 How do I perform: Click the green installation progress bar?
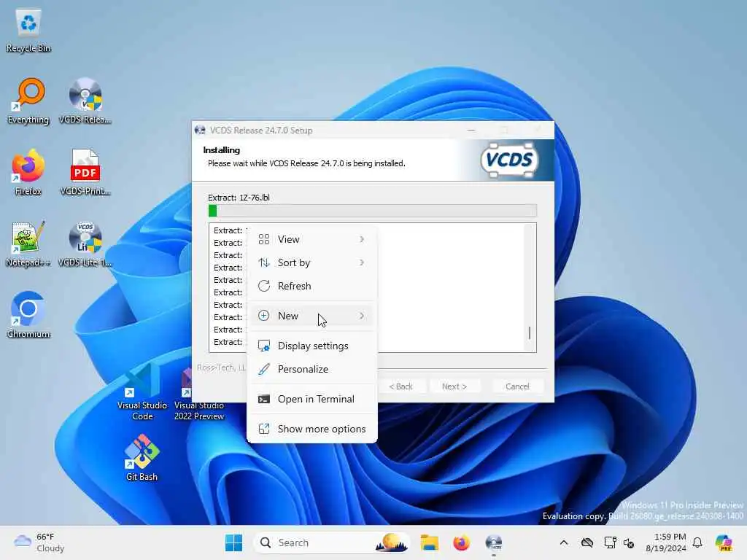373,211
